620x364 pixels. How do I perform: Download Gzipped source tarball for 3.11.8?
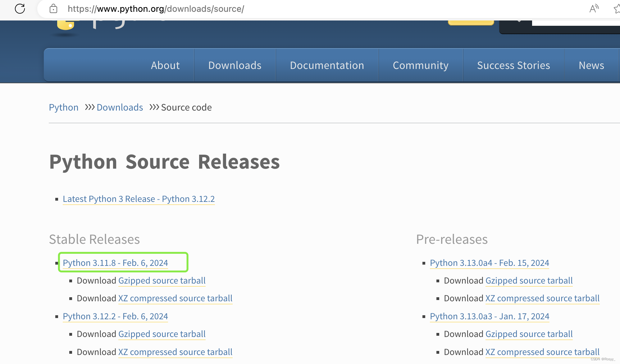162,280
